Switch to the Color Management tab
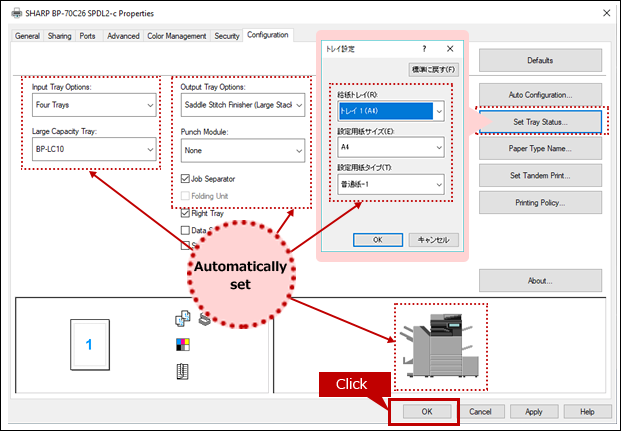This screenshot has height=431, width=621. [x=178, y=36]
